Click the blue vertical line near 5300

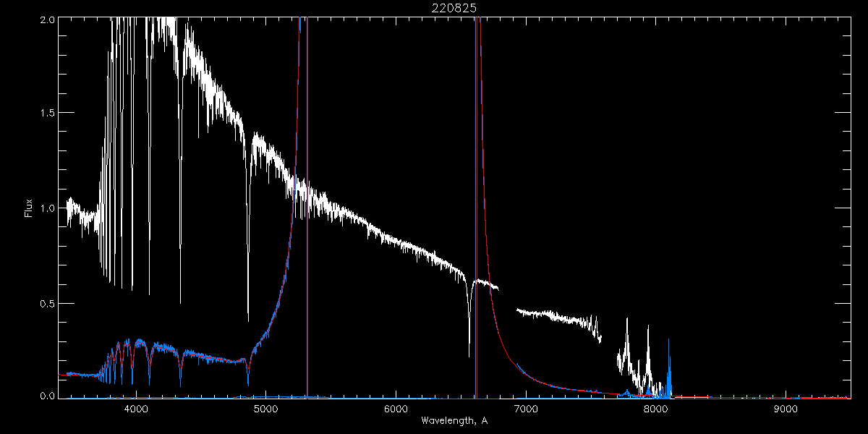(307, 217)
